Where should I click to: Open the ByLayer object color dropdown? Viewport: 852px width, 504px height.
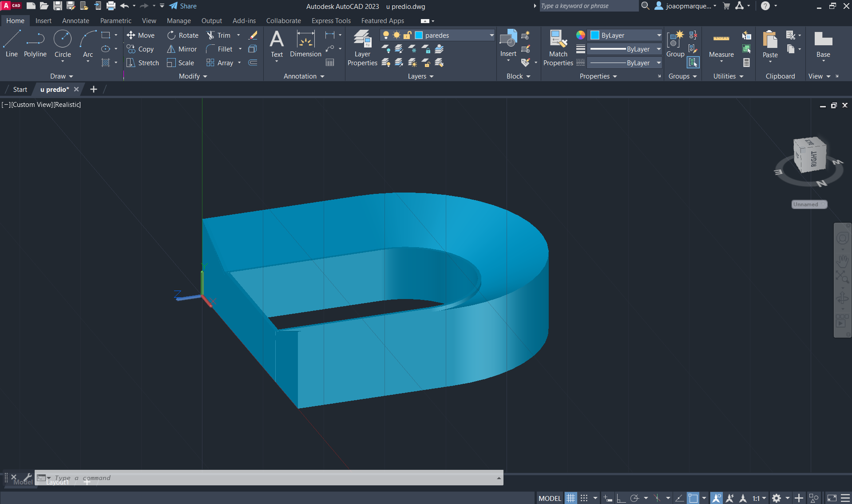[659, 35]
